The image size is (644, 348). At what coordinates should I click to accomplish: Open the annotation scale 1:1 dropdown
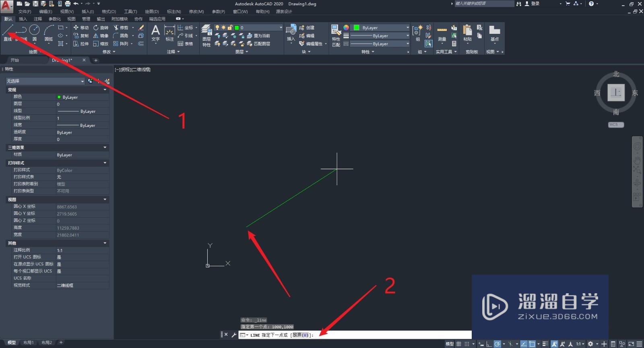[580, 344]
